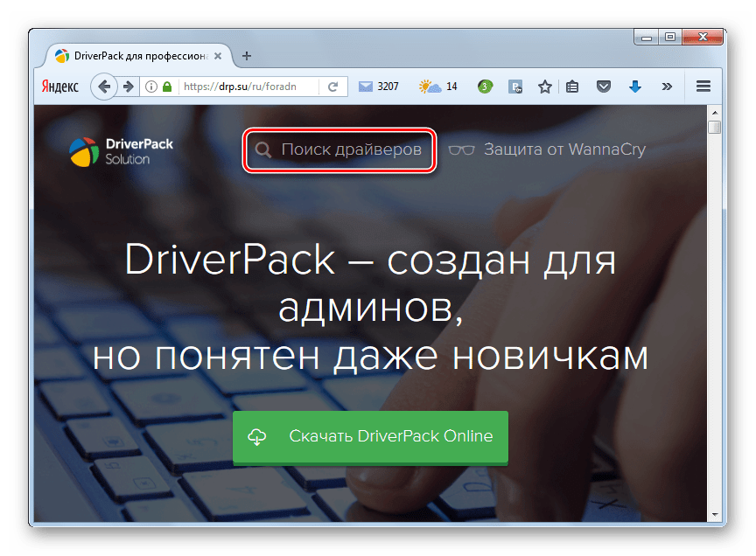Image resolution: width=756 pixels, height=556 pixels.
Task: Go back to the previous page
Action: click(x=104, y=87)
